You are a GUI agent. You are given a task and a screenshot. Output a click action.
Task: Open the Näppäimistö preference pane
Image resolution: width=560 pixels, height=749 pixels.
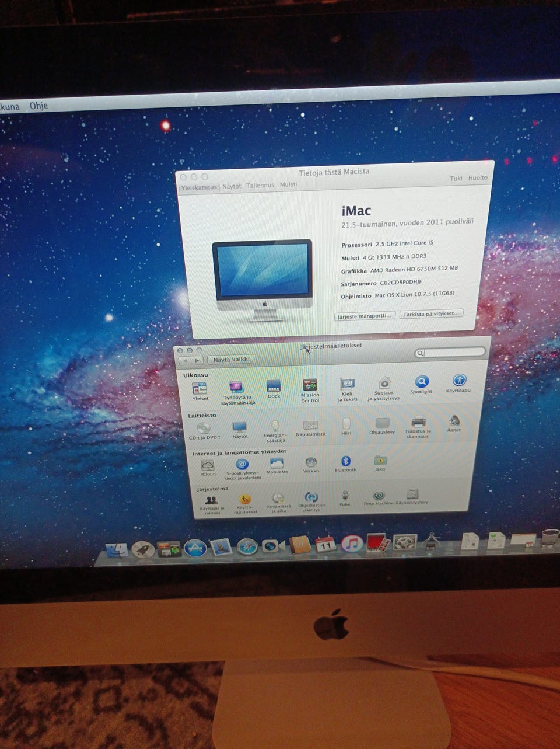click(310, 429)
